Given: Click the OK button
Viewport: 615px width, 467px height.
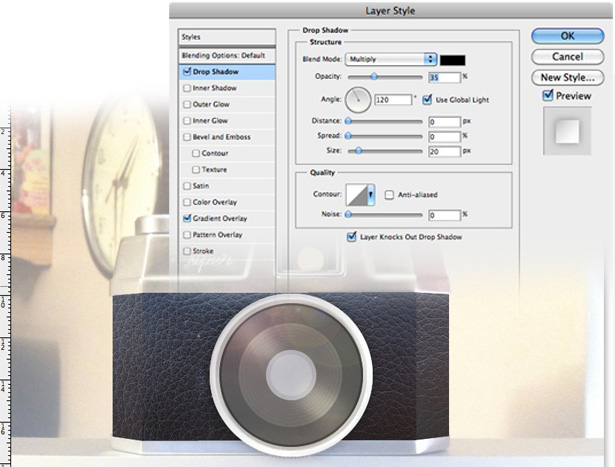Looking at the screenshot, I should click(x=567, y=36).
